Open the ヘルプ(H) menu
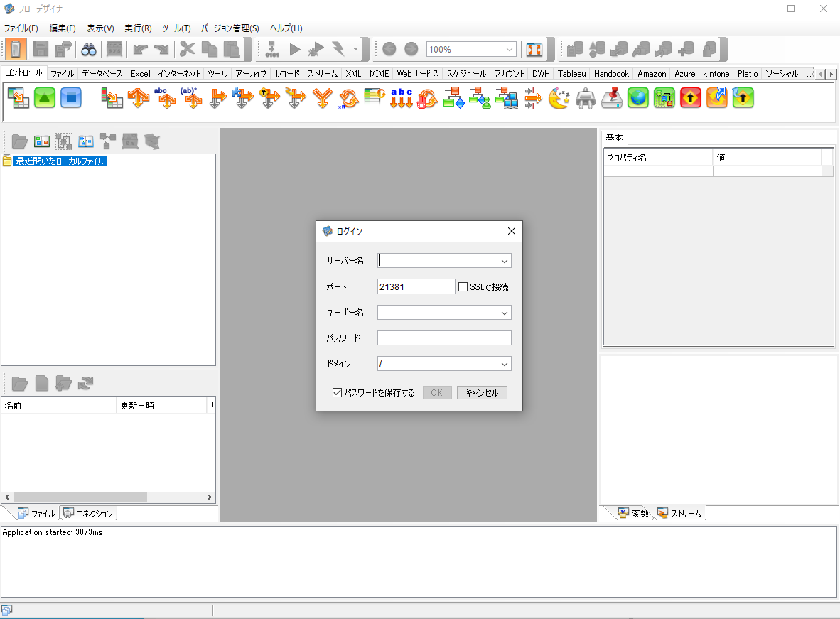The image size is (840, 619). point(286,28)
